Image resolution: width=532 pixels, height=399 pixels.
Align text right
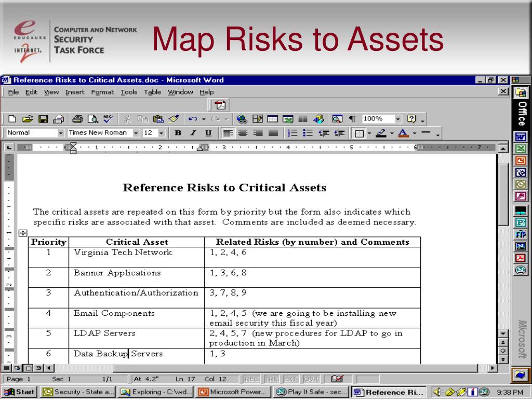pyautogui.click(x=258, y=133)
